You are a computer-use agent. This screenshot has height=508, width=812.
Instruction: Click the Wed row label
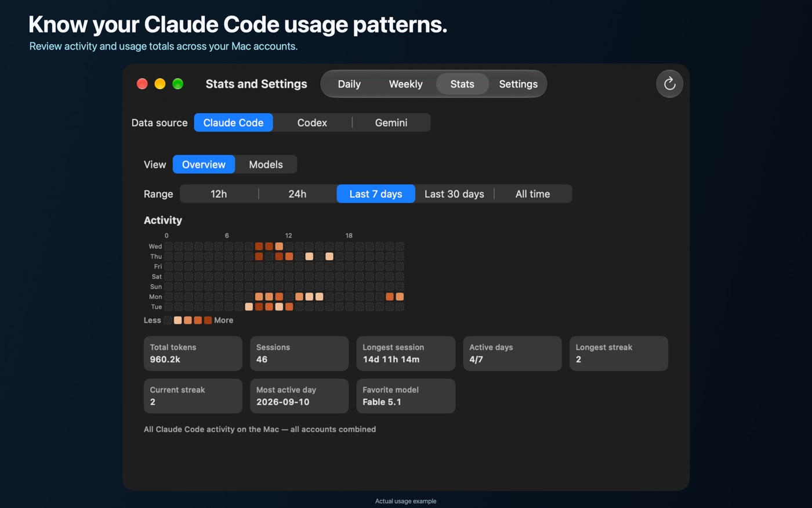coord(155,246)
